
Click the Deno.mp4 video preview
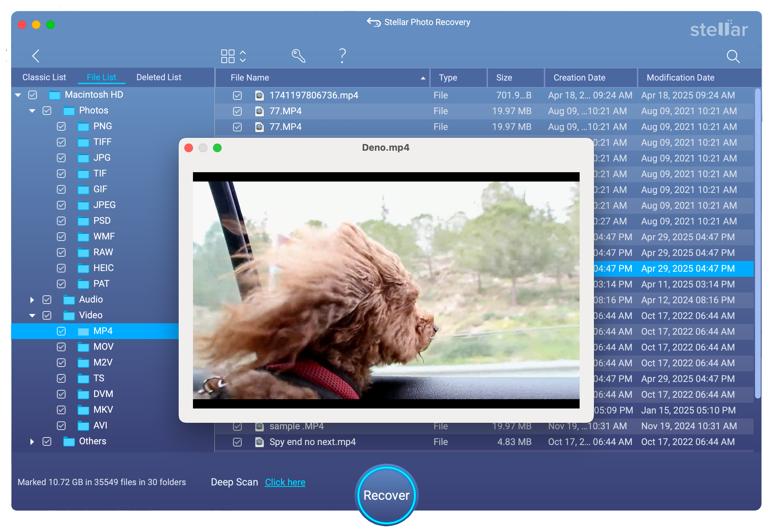(386, 290)
